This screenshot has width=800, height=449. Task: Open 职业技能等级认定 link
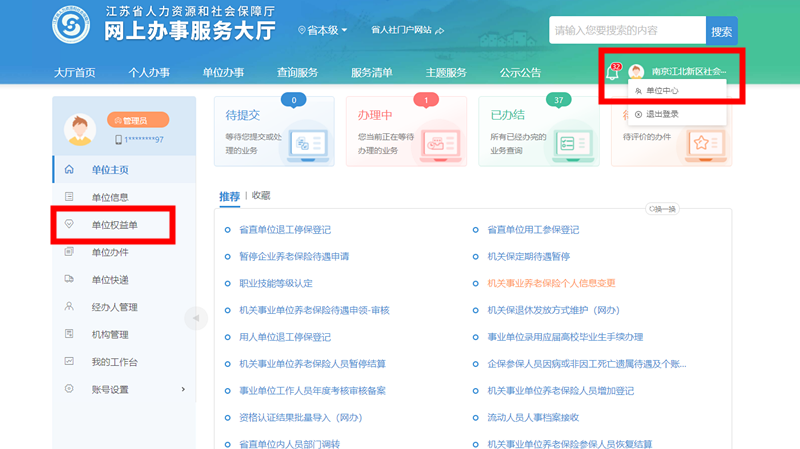276,283
